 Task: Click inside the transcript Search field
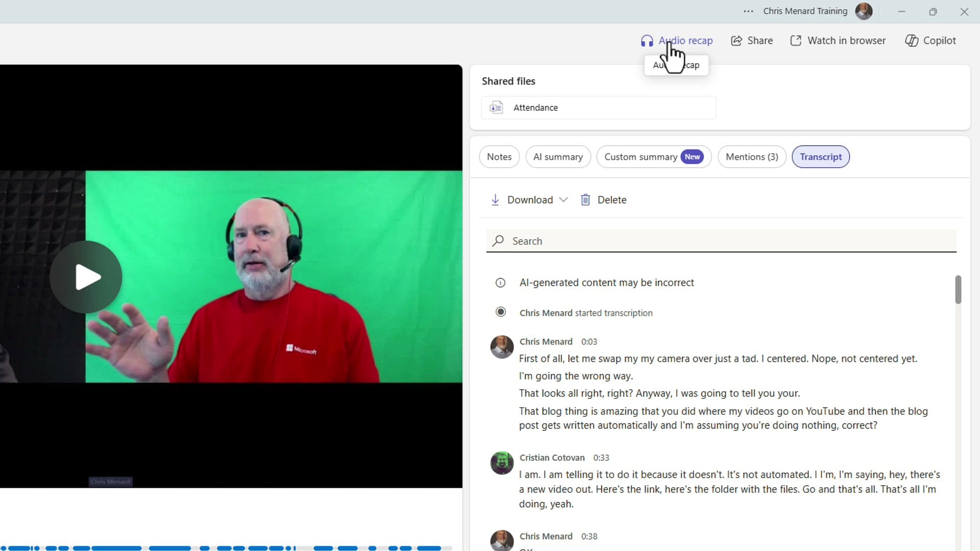721,241
